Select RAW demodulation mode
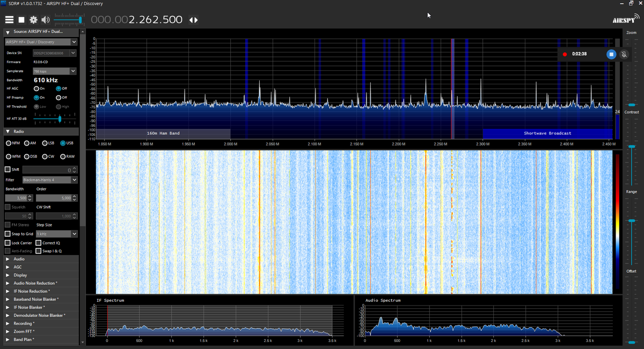The height and width of the screenshot is (349, 644). coord(68,156)
